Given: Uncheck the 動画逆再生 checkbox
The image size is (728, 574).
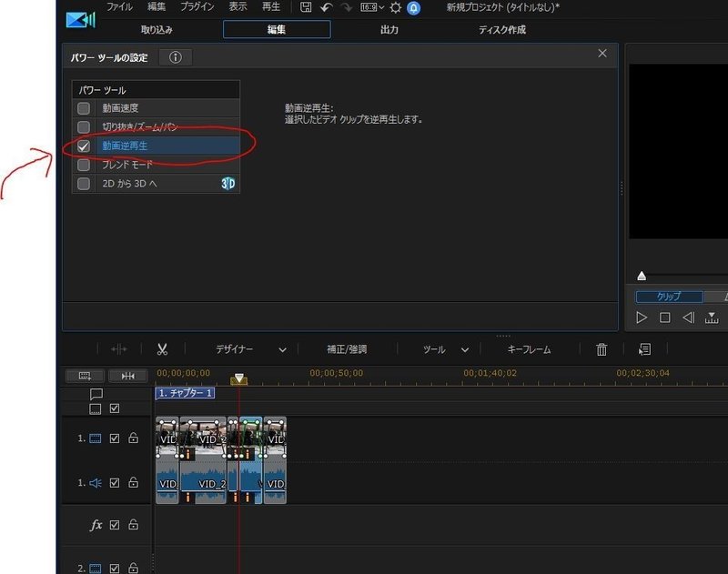Looking at the screenshot, I should click(83, 144).
